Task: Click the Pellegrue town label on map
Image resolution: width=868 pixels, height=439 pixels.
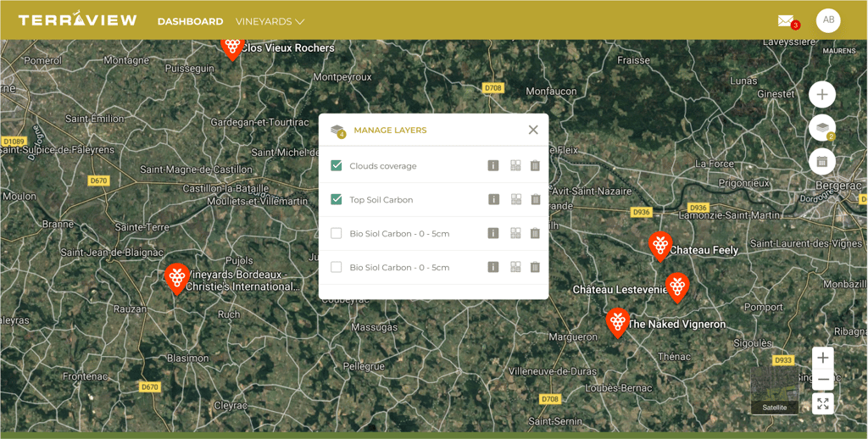Action: (x=364, y=366)
